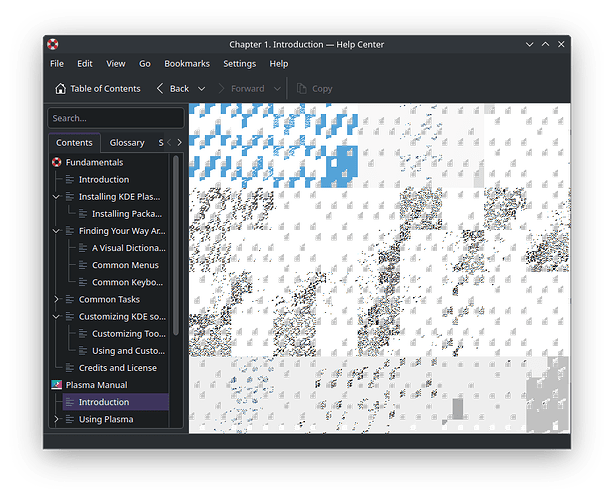Select the Common Tasks entry
Viewport: 613px width, 500px height.
tap(109, 299)
